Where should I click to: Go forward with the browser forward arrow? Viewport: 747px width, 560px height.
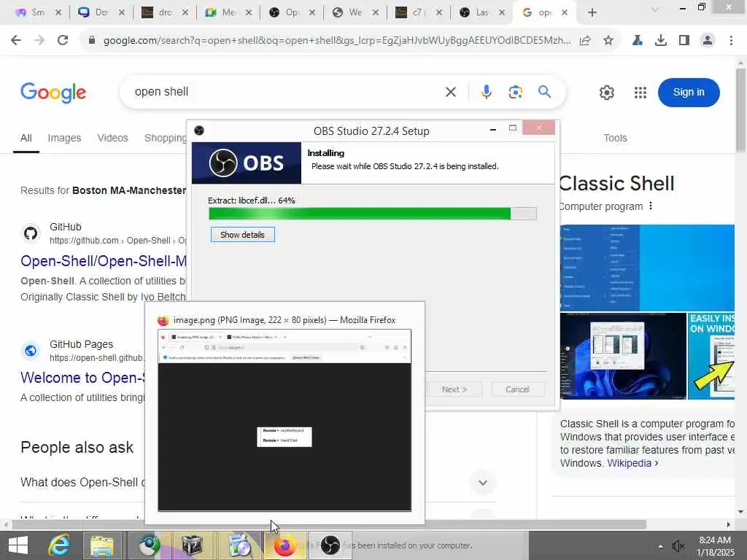39,41
